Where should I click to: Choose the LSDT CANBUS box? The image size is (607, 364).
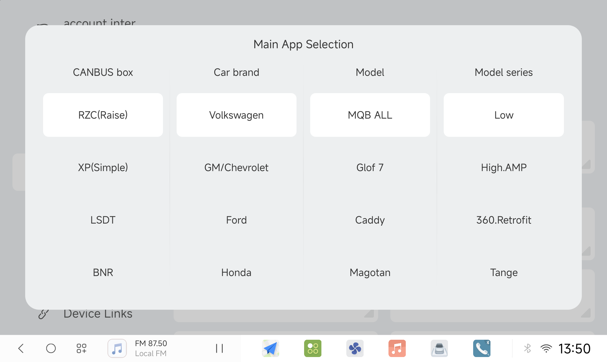[x=103, y=220]
